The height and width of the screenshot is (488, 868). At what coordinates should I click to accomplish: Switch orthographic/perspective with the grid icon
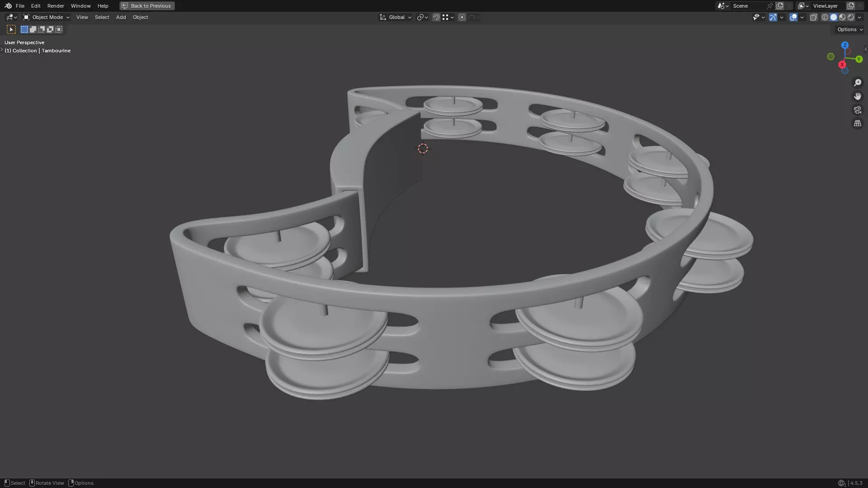[x=857, y=123]
